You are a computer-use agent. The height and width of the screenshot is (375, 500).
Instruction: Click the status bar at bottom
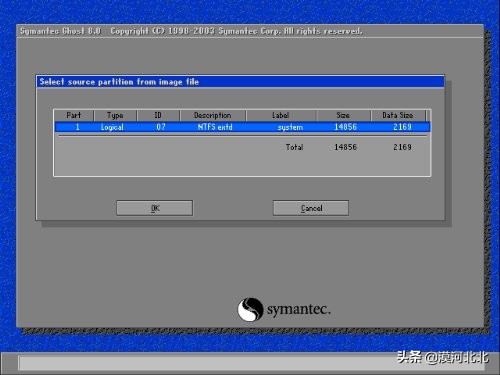(250, 363)
